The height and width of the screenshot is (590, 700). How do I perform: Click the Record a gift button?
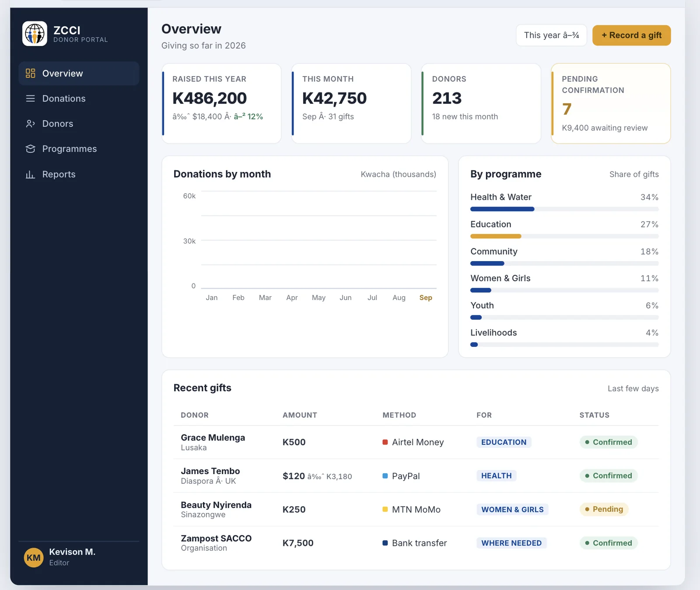(631, 35)
